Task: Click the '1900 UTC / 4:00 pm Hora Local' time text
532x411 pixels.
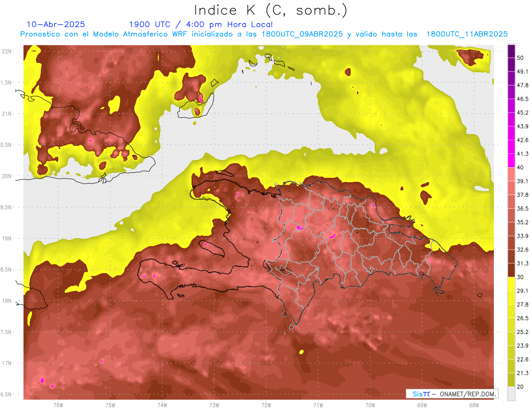Action: [201, 24]
